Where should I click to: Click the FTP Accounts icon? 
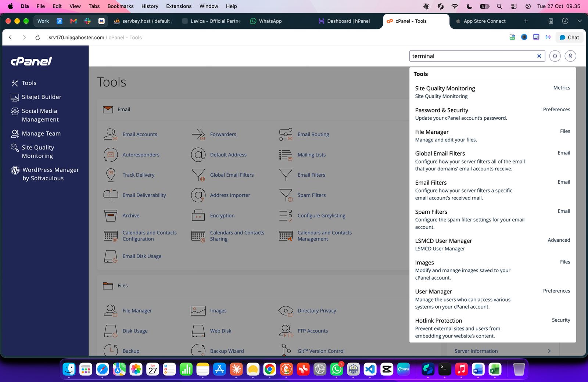point(286,331)
